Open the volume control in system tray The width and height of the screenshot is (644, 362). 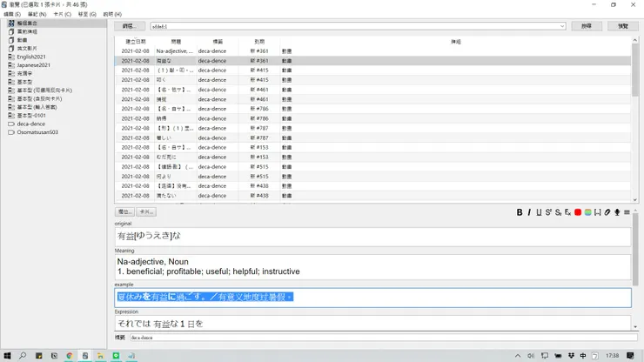[531, 355]
